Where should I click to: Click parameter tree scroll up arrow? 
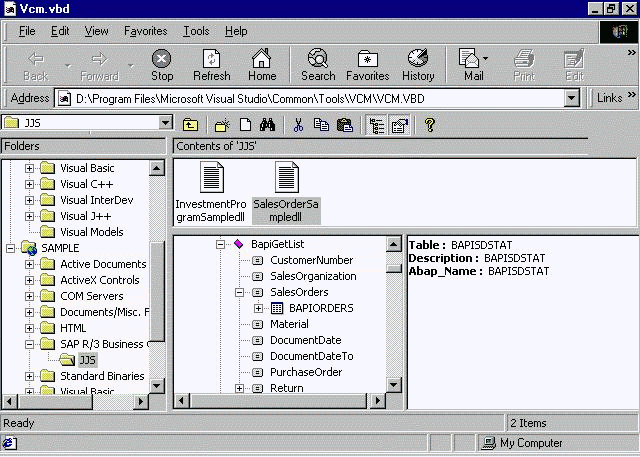click(x=393, y=244)
